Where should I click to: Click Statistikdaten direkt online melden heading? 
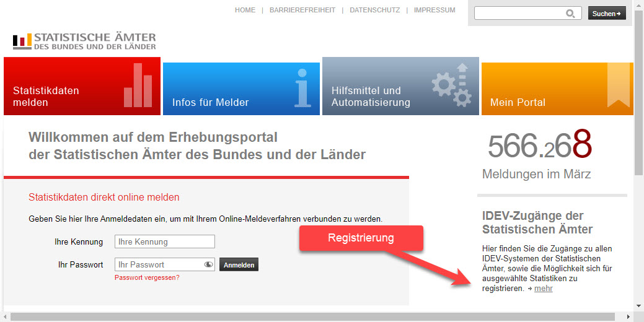(x=104, y=198)
